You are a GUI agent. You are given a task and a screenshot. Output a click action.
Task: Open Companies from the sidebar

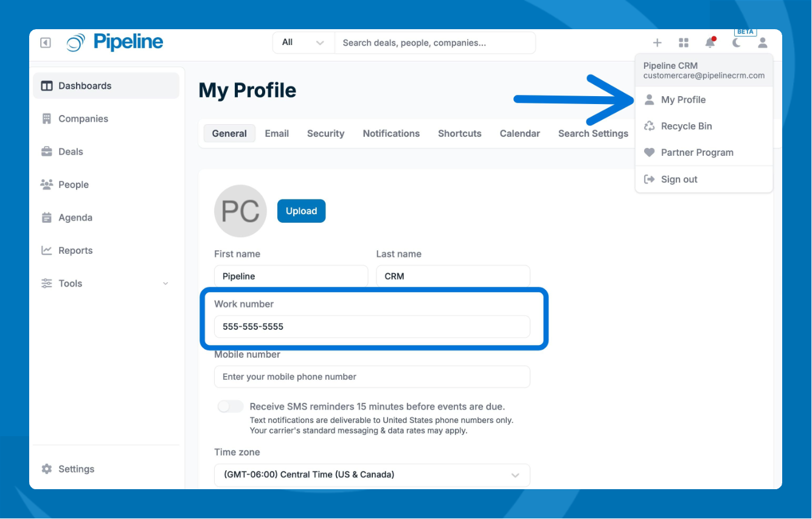click(83, 119)
